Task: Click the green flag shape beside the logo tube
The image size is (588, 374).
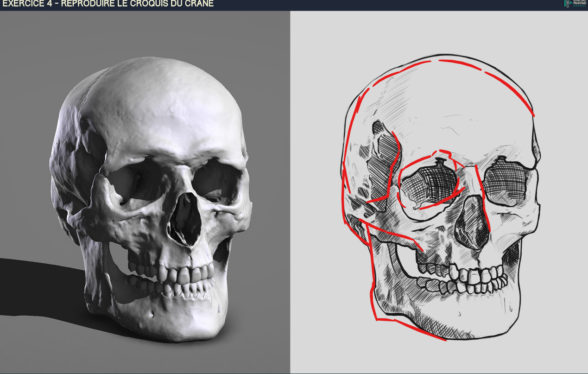Action: (x=571, y=2)
